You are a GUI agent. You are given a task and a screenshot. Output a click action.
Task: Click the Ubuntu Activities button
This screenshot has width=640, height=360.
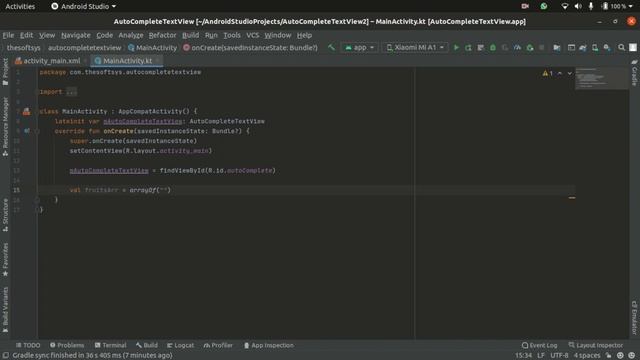20,6
